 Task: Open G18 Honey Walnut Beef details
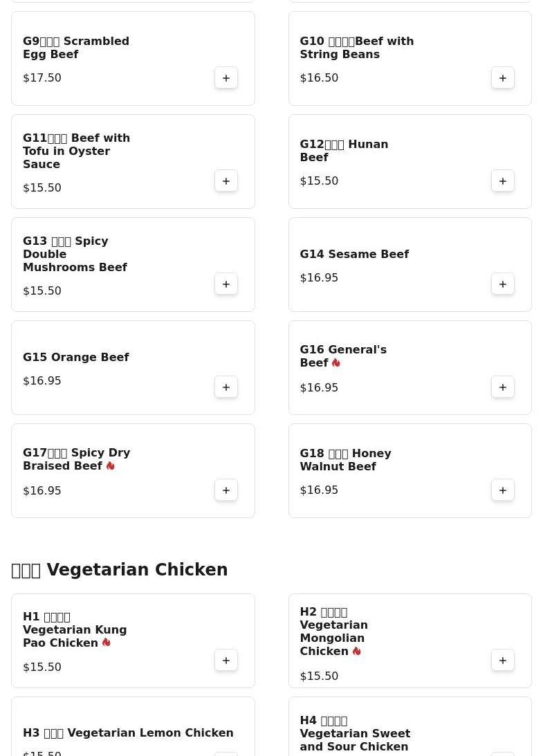click(345, 460)
